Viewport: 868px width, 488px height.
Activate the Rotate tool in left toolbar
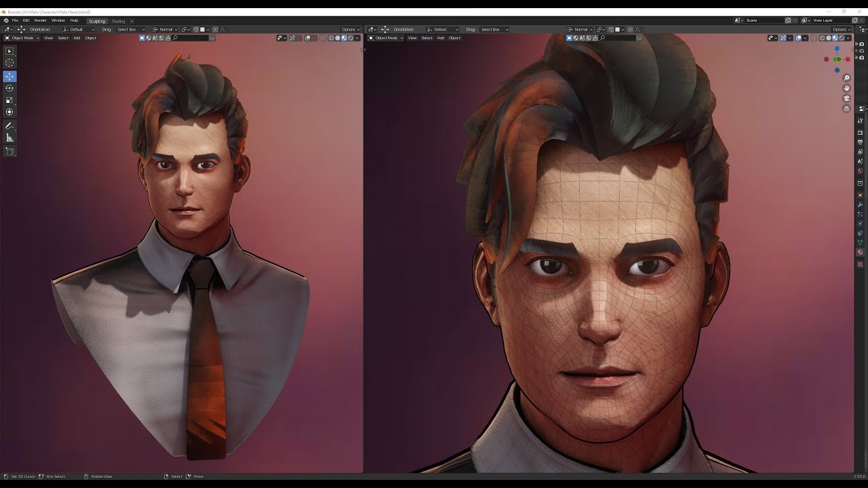tap(9, 88)
